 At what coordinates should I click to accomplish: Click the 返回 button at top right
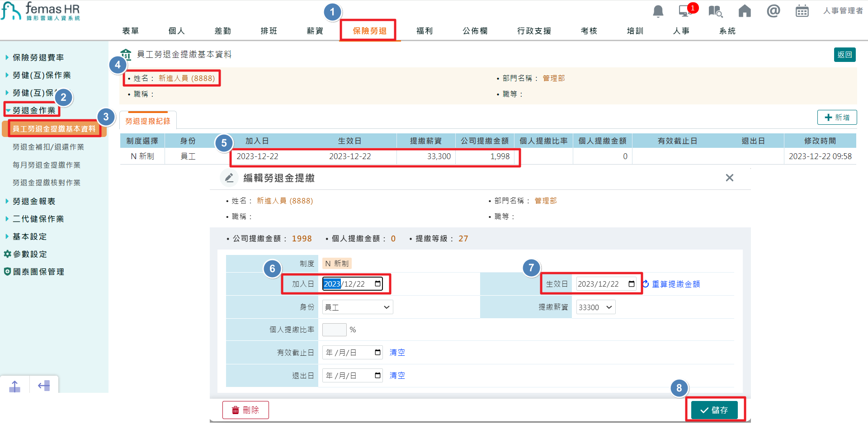(x=844, y=54)
